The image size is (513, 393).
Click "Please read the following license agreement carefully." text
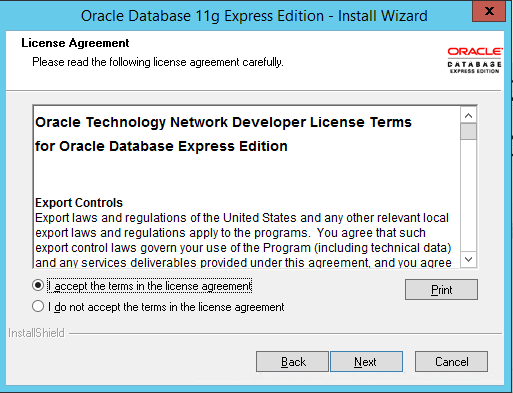point(158,62)
